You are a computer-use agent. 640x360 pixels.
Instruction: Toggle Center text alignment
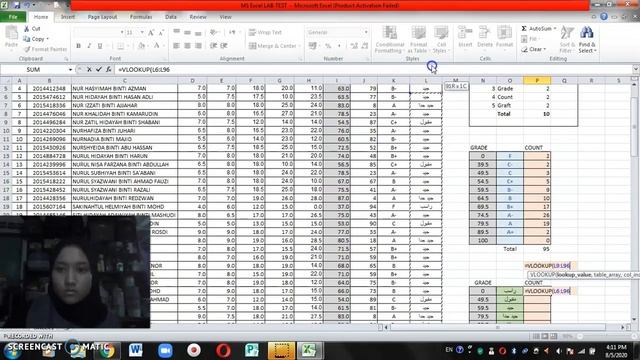pos(187,46)
